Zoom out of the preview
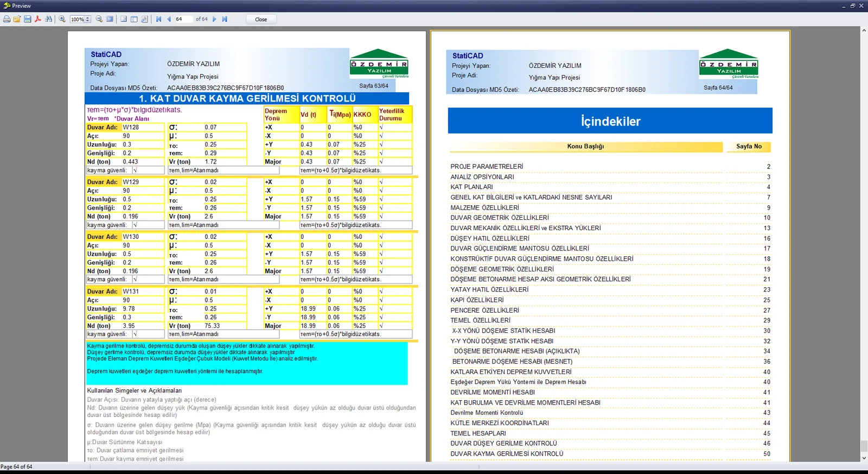868x474 pixels. 99,19
